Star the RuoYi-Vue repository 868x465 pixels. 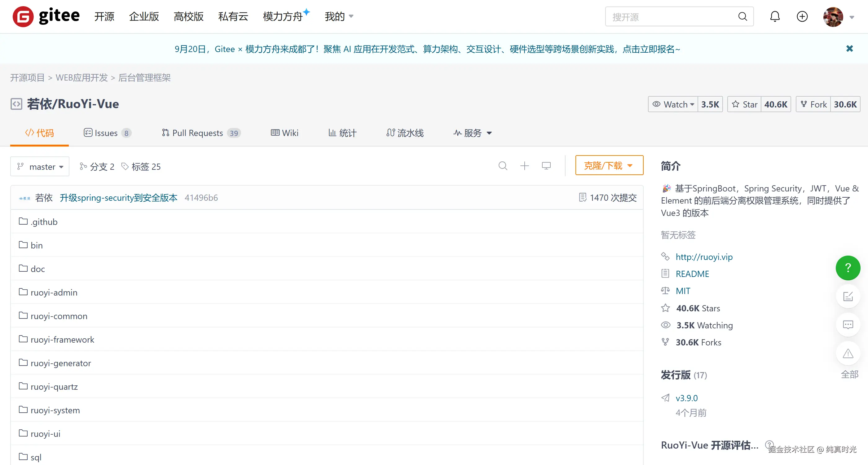click(x=745, y=104)
